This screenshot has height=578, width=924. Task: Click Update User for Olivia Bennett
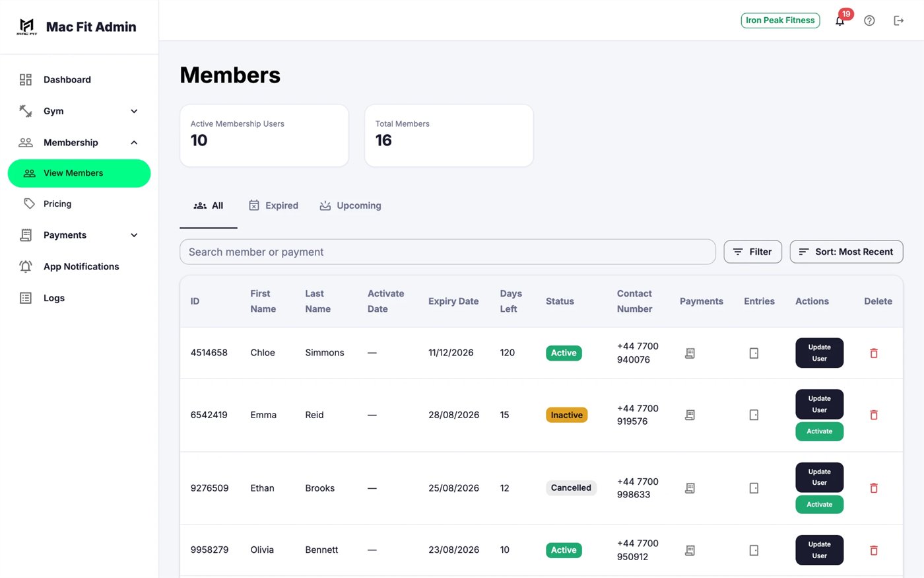819,550
